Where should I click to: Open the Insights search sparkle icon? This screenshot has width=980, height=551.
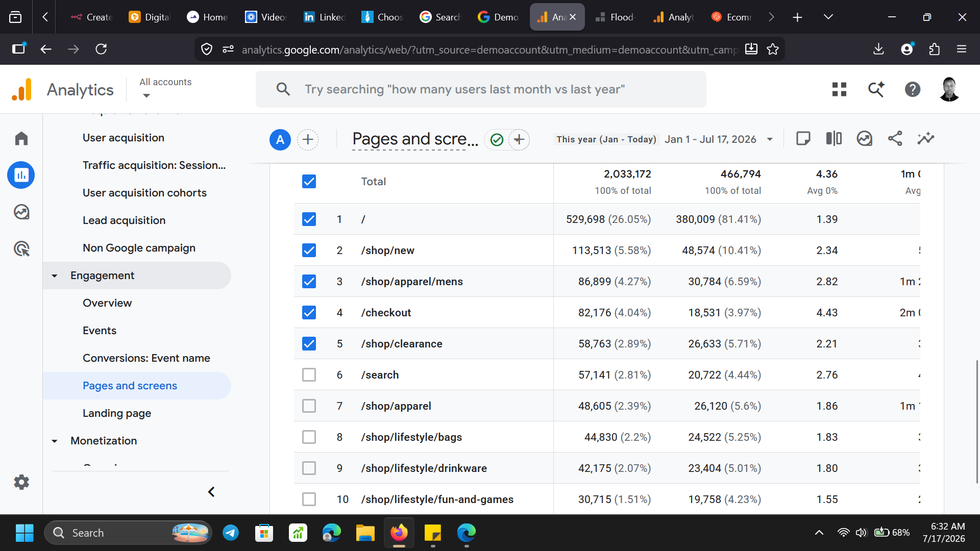pyautogui.click(x=876, y=89)
